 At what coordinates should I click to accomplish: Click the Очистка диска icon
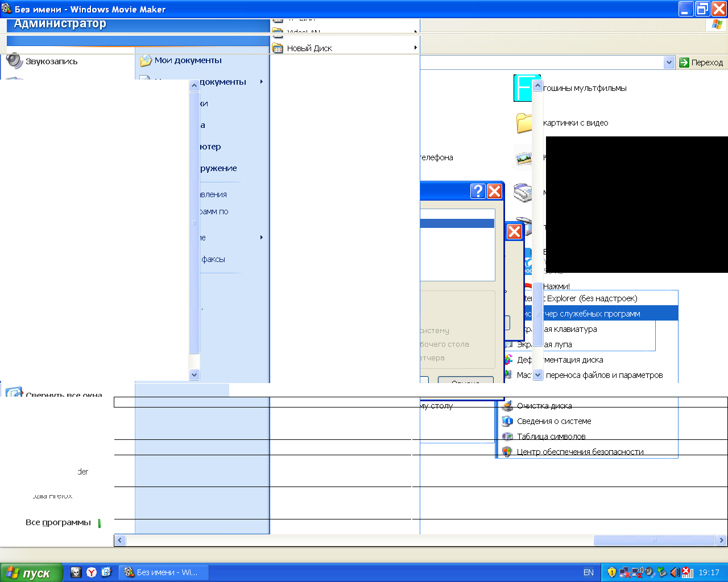tap(507, 406)
